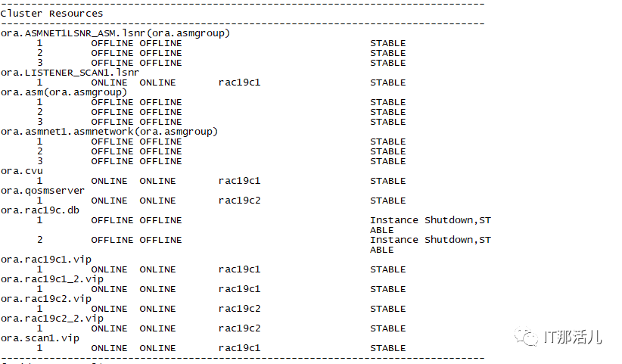
Task: Click the ora.rac19c1_2.vip resource name
Action: coord(51,279)
